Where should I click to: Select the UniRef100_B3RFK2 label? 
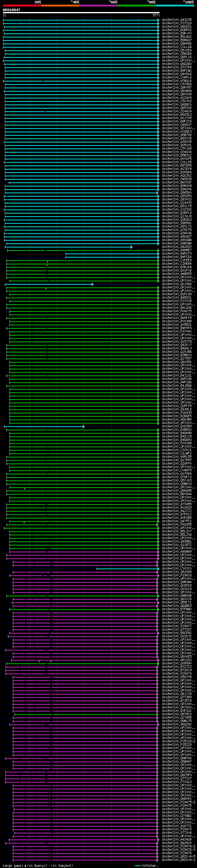coord(177,30)
